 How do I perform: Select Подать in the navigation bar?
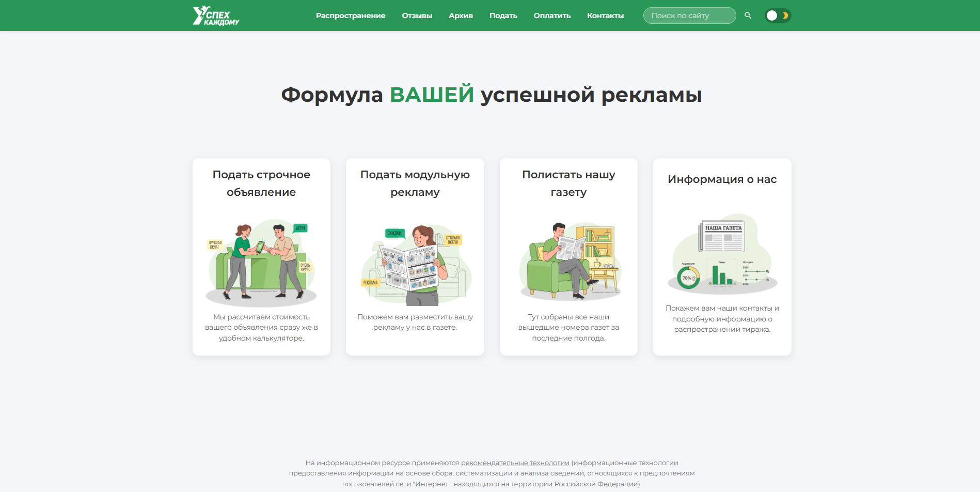coord(503,16)
